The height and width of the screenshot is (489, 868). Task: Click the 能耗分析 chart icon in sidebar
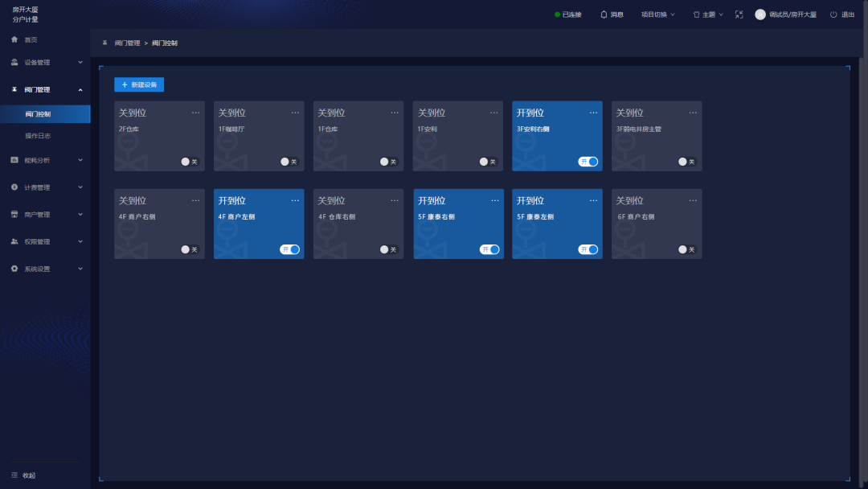14,160
